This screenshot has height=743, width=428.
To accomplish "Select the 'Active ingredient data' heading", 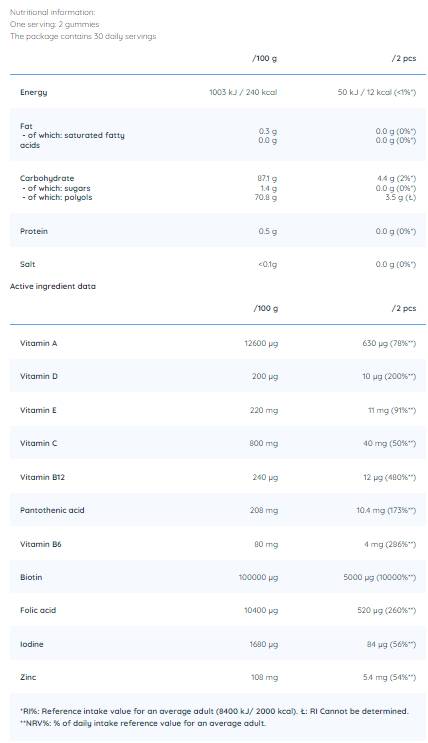I will (x=53, y=286).
